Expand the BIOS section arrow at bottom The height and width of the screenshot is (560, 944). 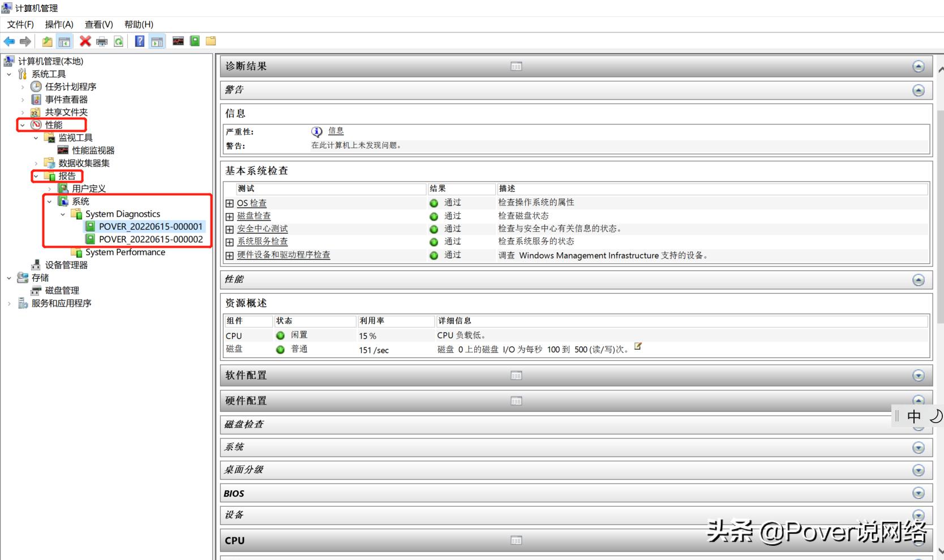click(x=919, y=493)
